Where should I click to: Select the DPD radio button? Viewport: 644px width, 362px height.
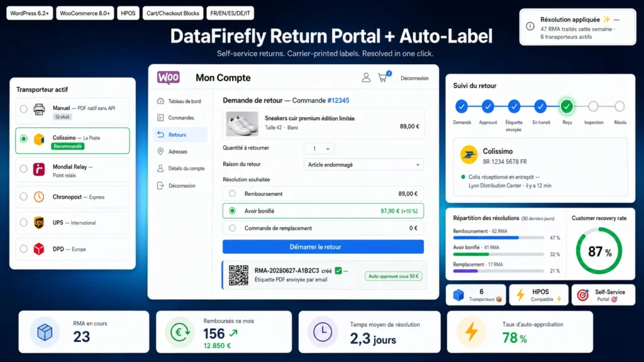pos(23,249)
